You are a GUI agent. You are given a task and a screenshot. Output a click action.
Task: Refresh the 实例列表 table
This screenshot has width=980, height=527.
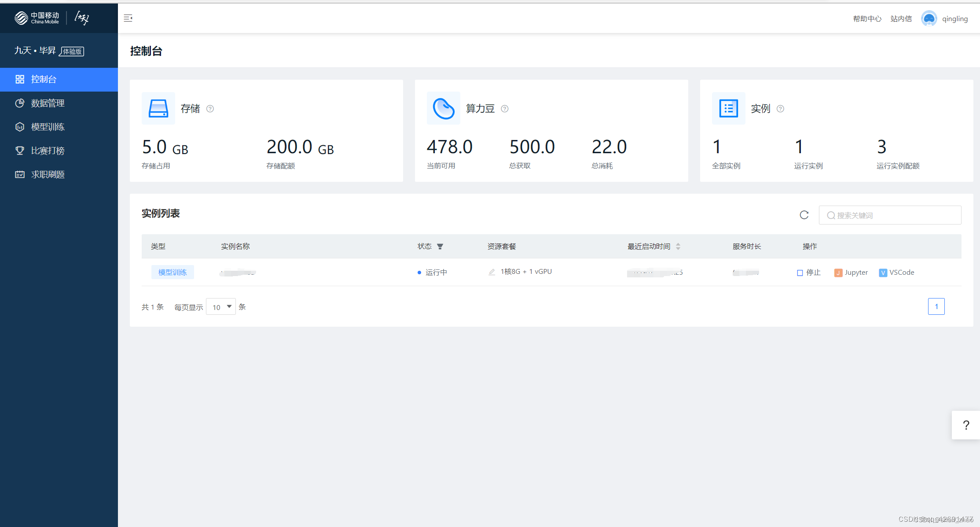tap(804, 215)
